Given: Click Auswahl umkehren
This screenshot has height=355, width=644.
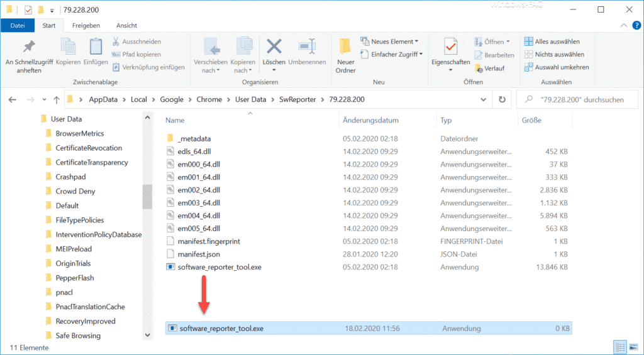Looking at the screenshot, I should pos(557,67).
